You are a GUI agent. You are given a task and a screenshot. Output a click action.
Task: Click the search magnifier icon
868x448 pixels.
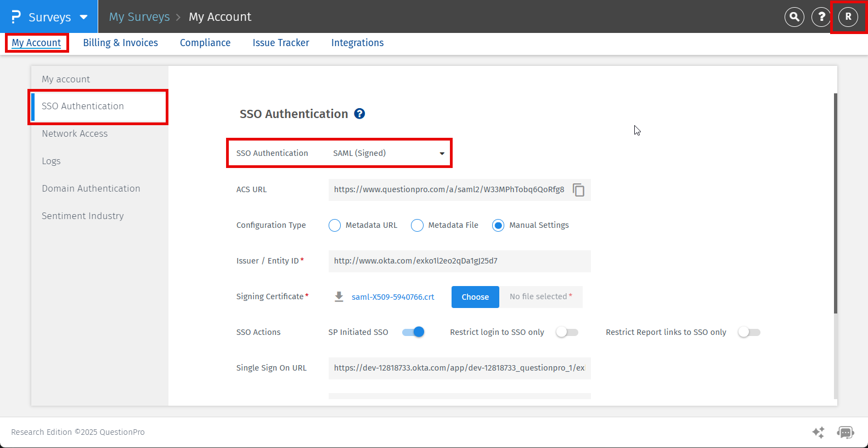pos(794,17)
